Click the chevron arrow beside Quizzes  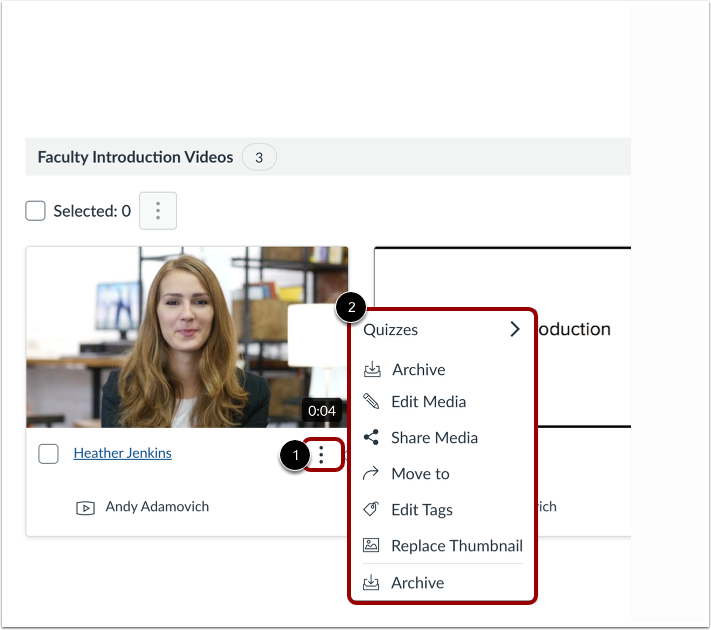[515, 329]
